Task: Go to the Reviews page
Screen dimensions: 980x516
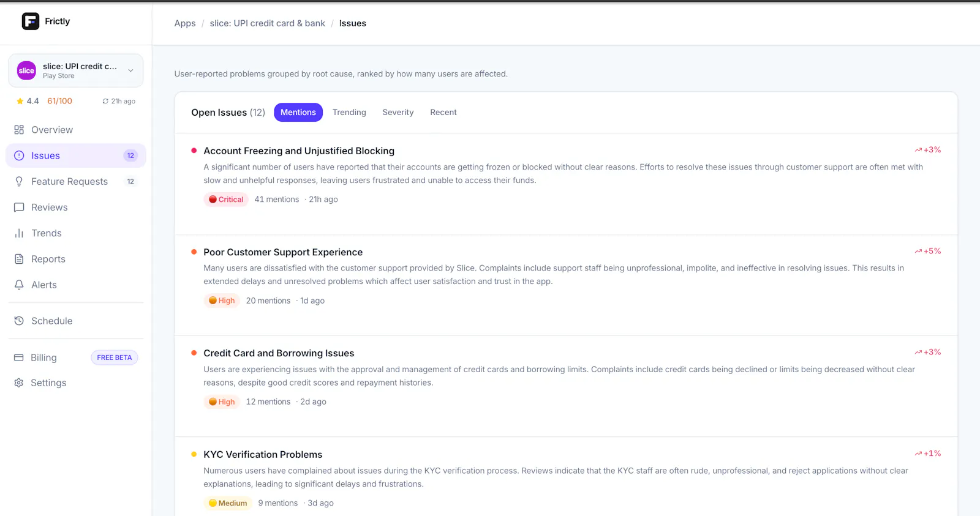Action: (76, 208)
